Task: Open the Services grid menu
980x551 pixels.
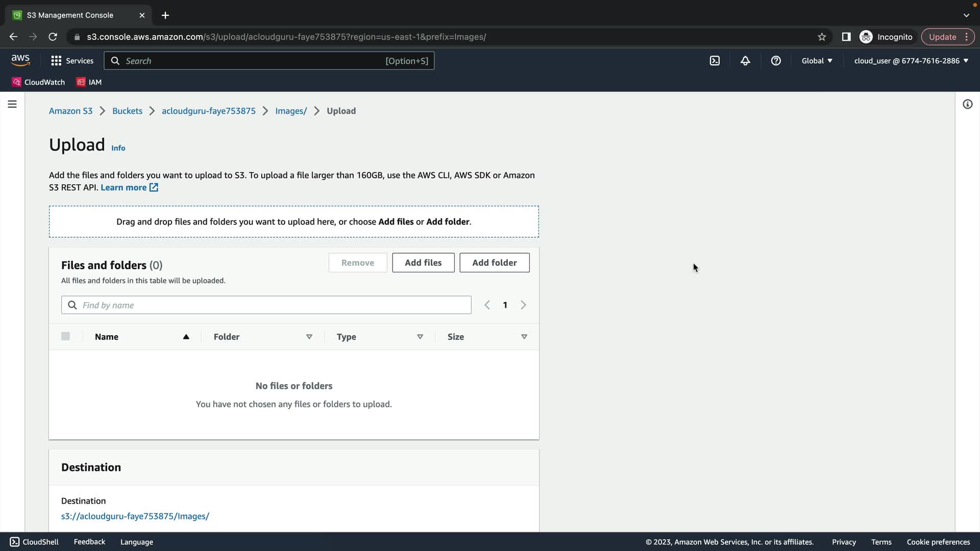Action: coord(72,61)
